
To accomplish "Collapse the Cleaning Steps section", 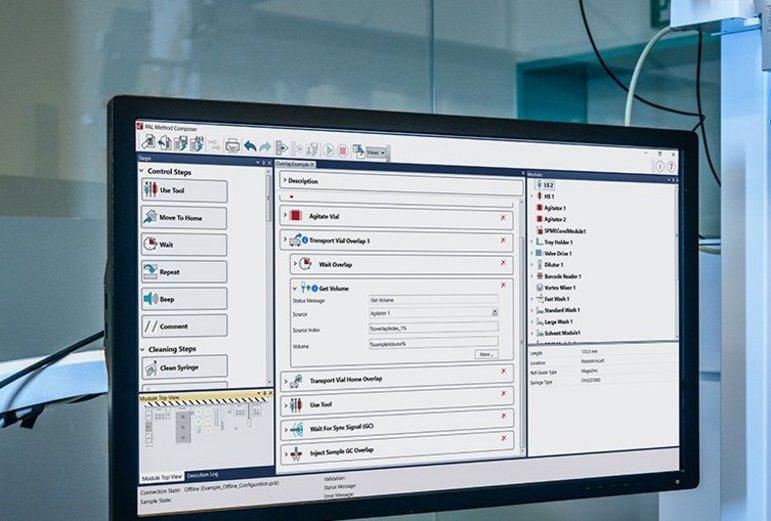I will [143, 349].
